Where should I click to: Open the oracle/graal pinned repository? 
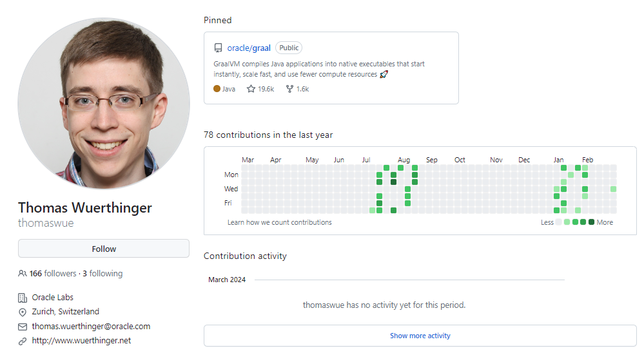[x=248, y=48]
